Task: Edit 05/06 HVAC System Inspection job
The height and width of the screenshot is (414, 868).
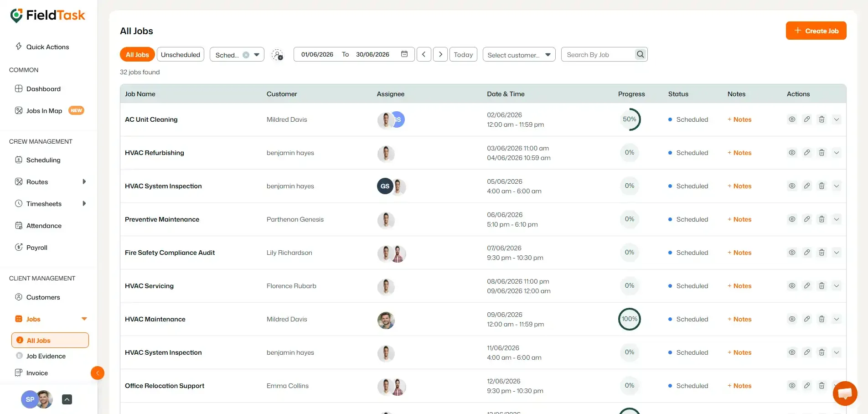Action: click(x=807, y=186)
